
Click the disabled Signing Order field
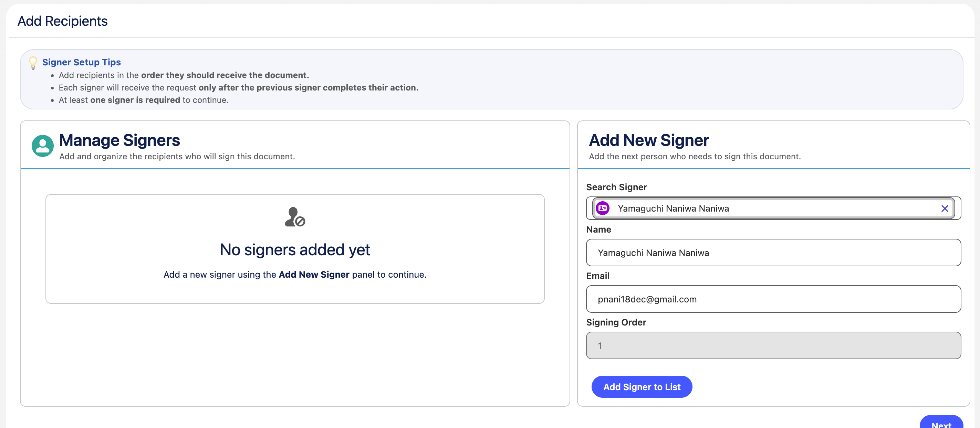pos(773,345)
